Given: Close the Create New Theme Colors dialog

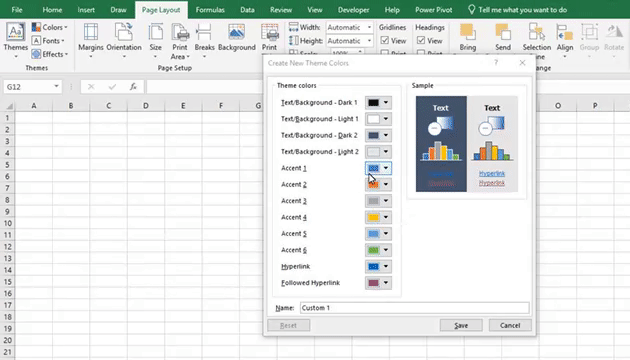Looking at the screenshot, I should 522,63.
